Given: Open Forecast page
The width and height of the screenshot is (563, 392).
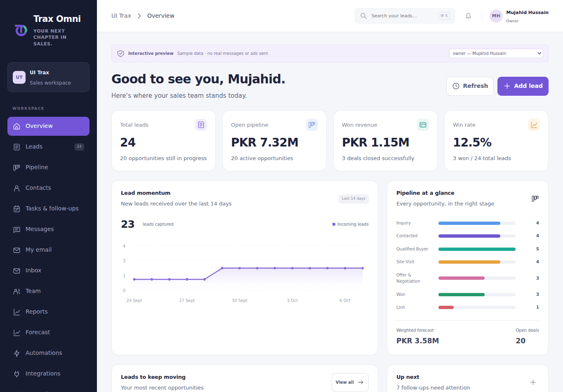Looking at the screenshot, I should tap(48, 333).
